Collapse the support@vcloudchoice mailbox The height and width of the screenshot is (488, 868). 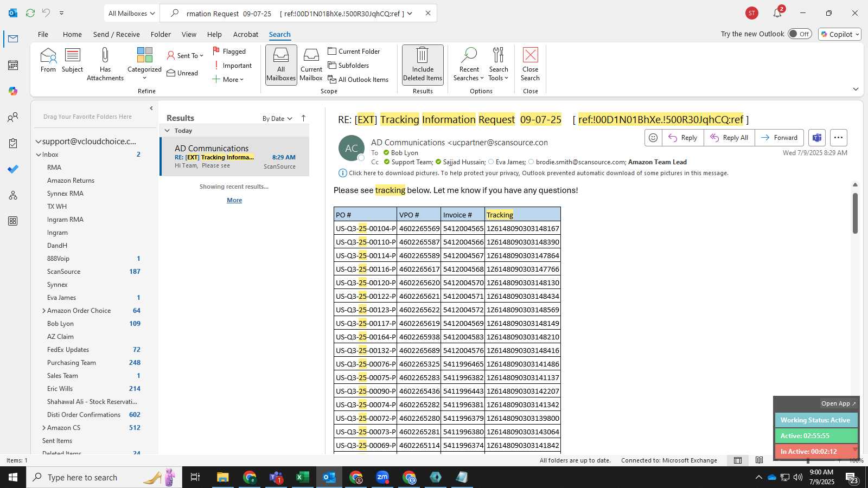coord(39,142)
